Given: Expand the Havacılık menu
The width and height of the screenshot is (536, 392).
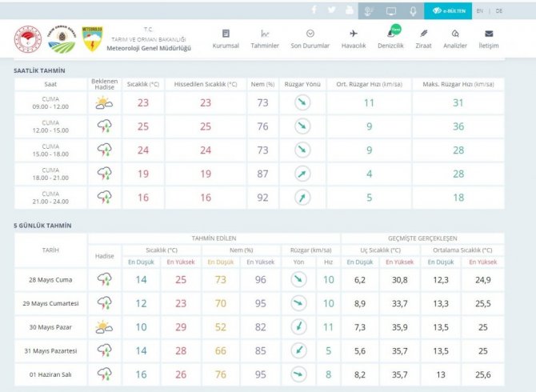Looking at the screenshot, I should 354,38.
